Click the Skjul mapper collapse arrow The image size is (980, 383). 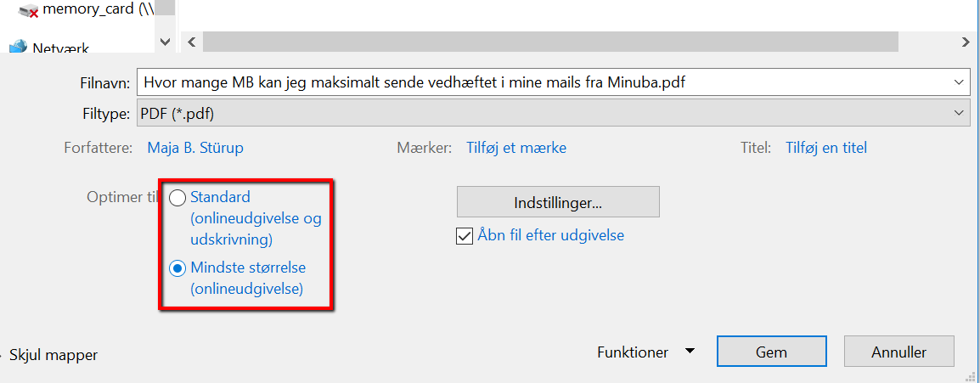tap(2, 356)
